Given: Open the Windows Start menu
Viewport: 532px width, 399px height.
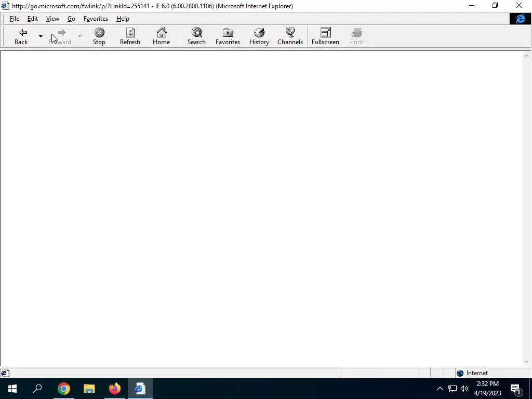Looking at the screenshot, I should click(12, 389).
